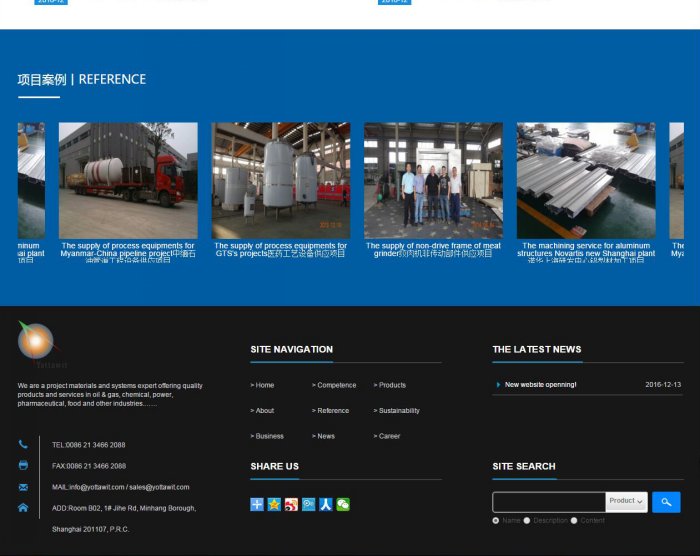
Task: Open the Product search category dropdown
Action: pos(627,501)
